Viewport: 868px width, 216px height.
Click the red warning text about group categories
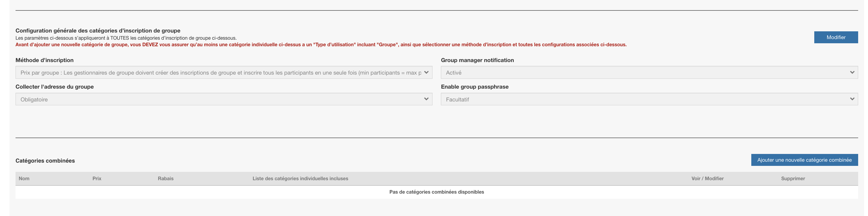click(x=321, y=44)
